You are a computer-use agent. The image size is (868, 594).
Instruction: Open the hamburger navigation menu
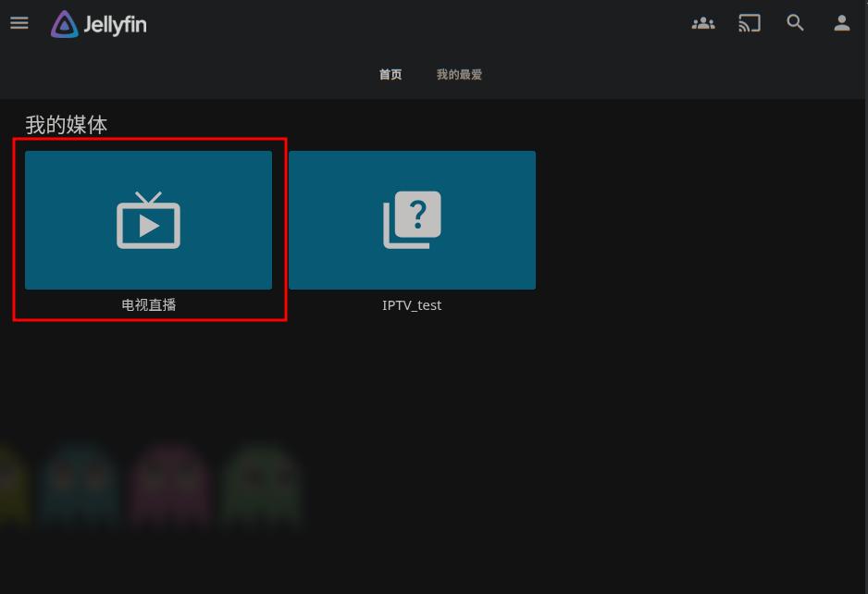19,23
